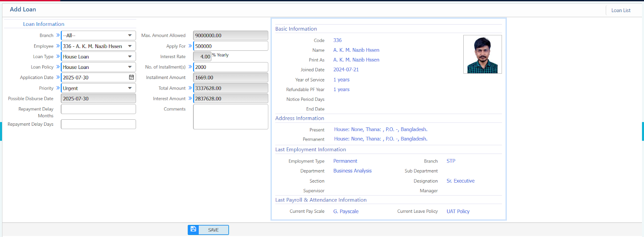Viewport: 644px width, 237px height.
Task: Click the Interest Rate field
Action: [x=202, y=56]
